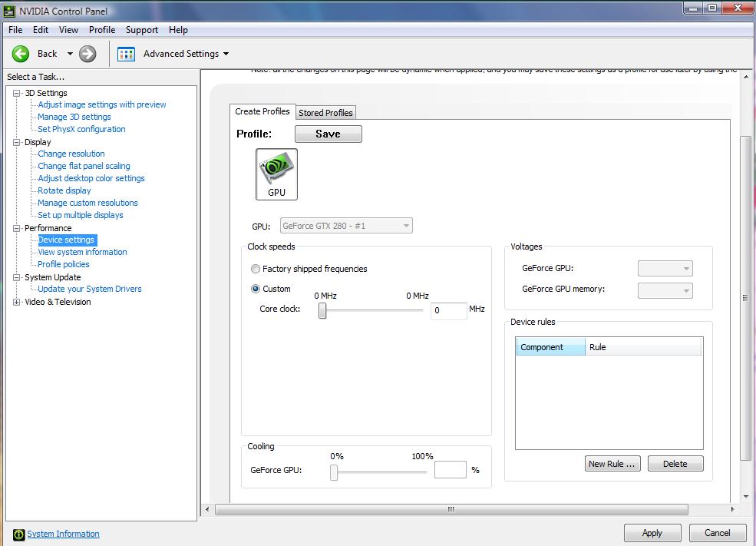The image size is (756, 546).
Task: Click the horizontal scrollbar thumb
Action: tap(451, 509)
